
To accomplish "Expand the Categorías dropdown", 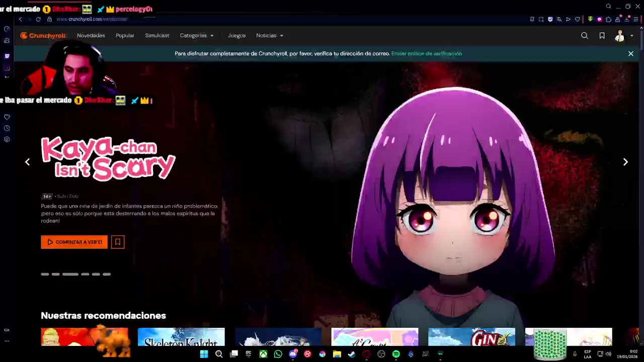I will pos(197,36).
